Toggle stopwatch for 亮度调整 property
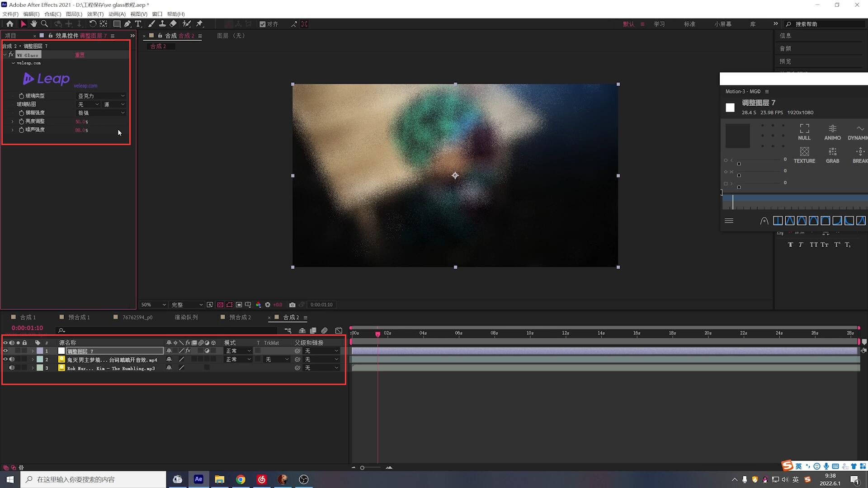 [21, 122]
